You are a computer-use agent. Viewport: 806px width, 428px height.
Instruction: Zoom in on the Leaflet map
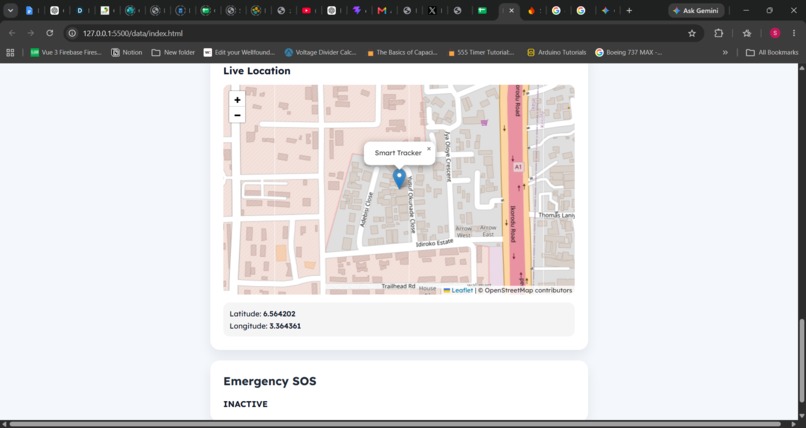(237, 100)
